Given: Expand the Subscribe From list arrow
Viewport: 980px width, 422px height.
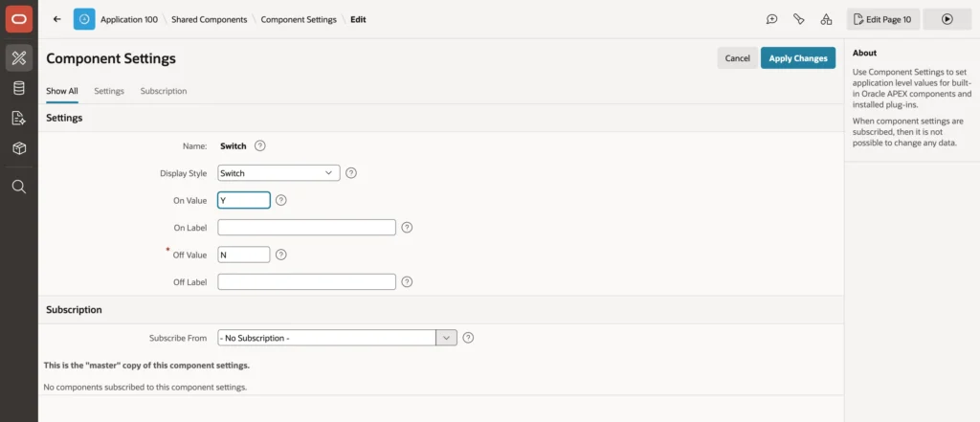Looking at the screenshot, I should pyautogui.click(x=446, y=338).
